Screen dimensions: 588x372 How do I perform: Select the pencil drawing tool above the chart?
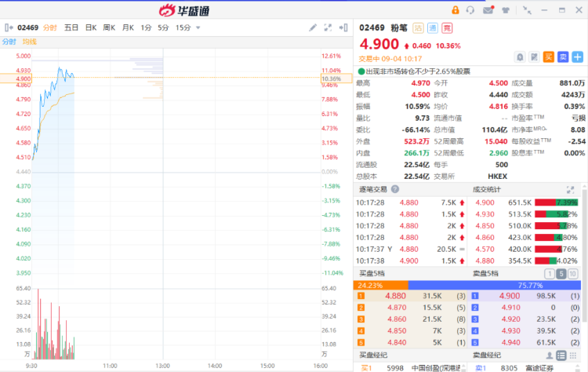coord(313,27)
